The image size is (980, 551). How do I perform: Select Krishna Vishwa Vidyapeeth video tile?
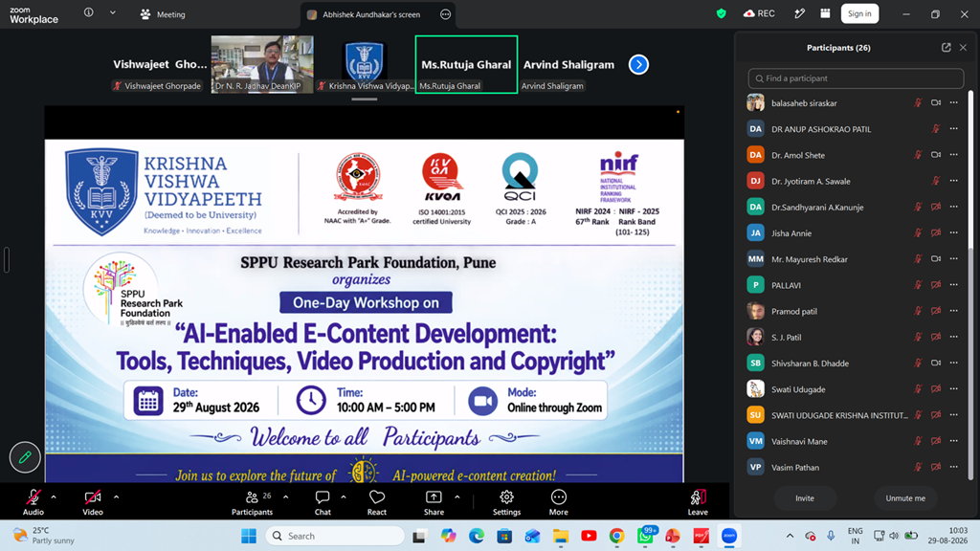click(365, 64)
